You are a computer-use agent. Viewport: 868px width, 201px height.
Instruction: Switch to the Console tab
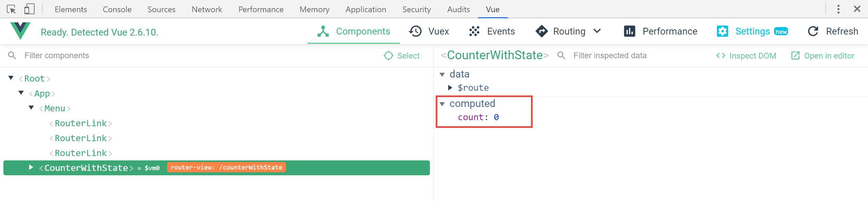pyautogui.click(x=117, y=9)
